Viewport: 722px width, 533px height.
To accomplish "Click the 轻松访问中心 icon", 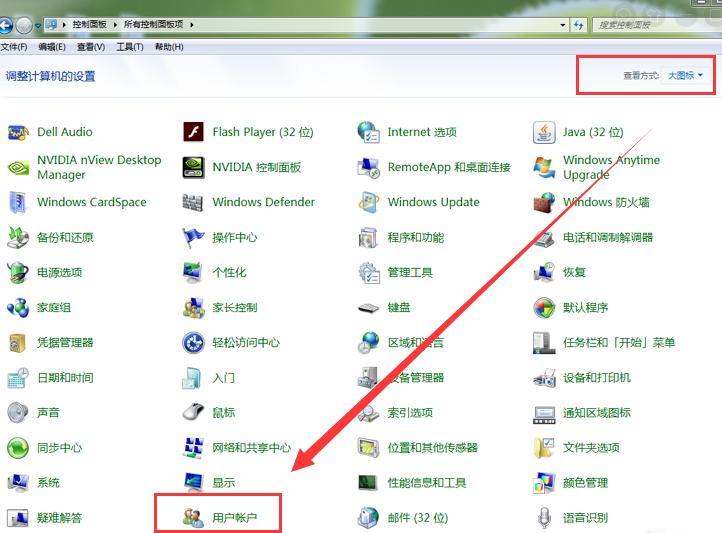I will click(193, 343).
